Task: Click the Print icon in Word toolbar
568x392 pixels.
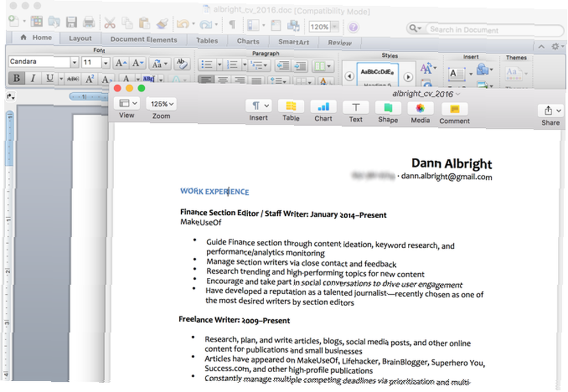Action: pos(89,22)
